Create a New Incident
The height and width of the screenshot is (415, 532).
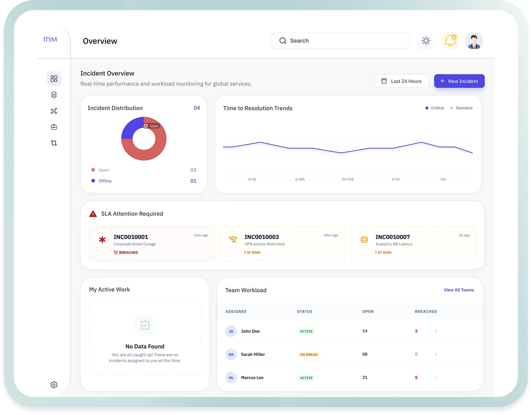coord(459,81)
